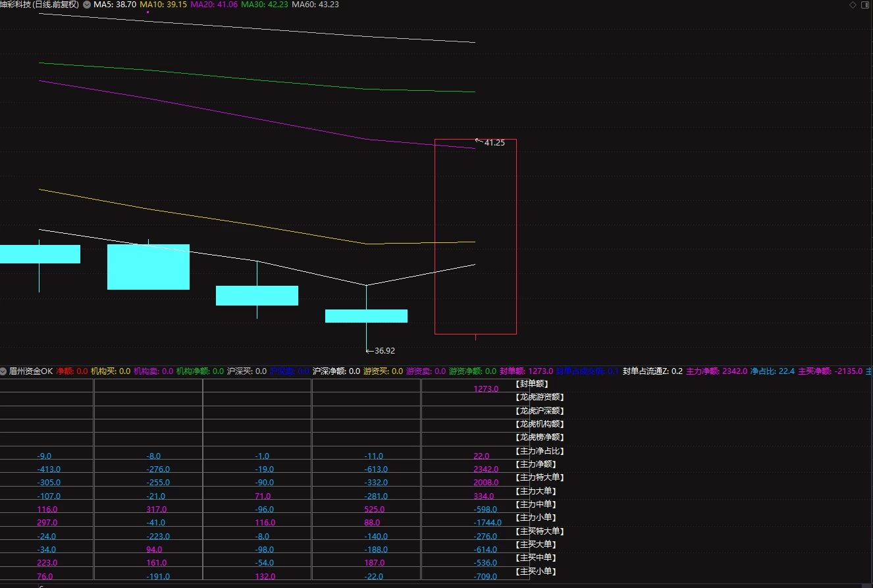Expand the 眉州资金OK indicator dropdown arrow
This screenshot has height=588, width=873.
click(4, 371)
